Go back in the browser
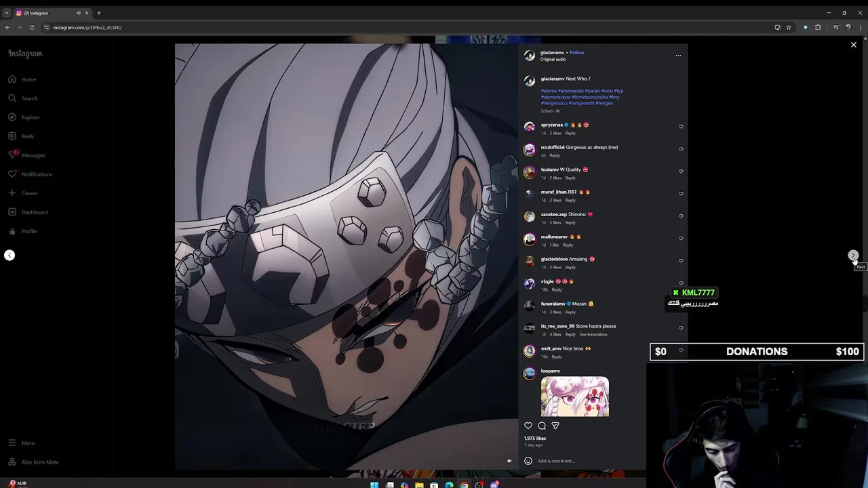This screenshot has width=868, height=488. pos(7,27)
